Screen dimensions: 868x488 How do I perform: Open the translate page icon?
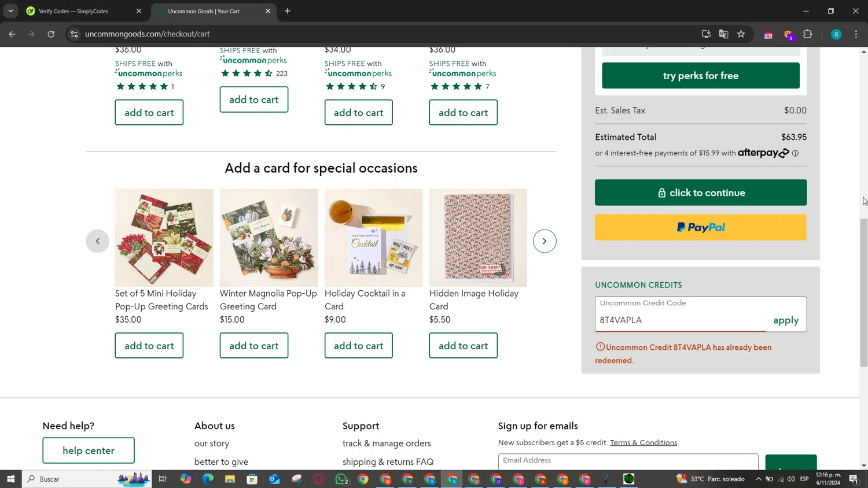(x=723, y=34)
